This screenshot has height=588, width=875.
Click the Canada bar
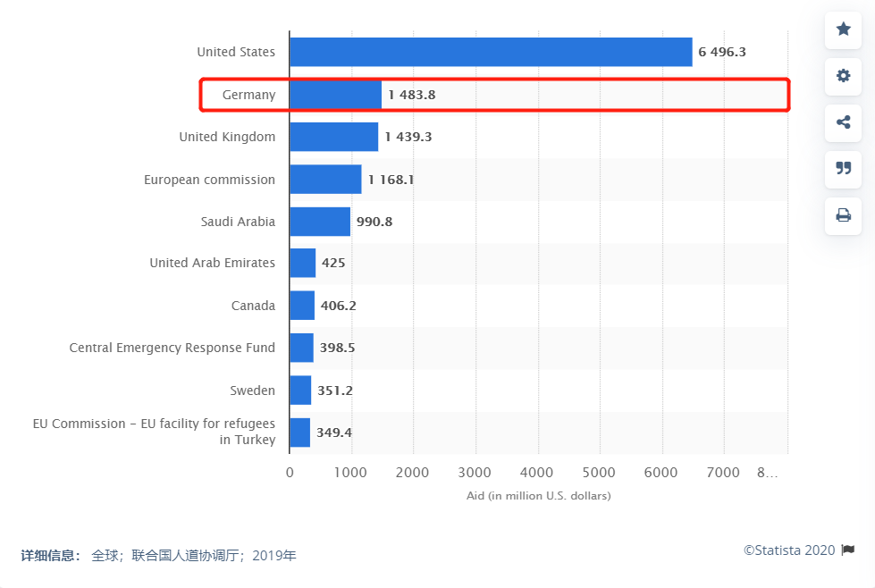301,306
